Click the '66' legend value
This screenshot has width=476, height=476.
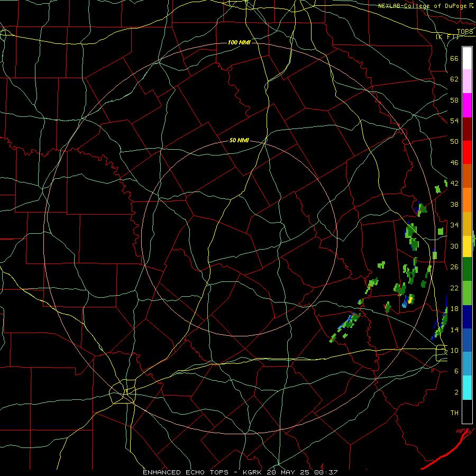tap(454, 58)
